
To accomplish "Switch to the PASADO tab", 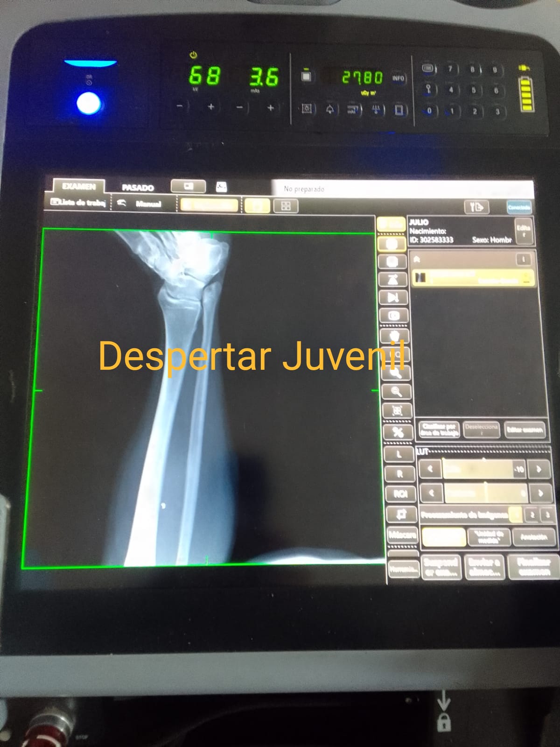I will pos(138,188).
